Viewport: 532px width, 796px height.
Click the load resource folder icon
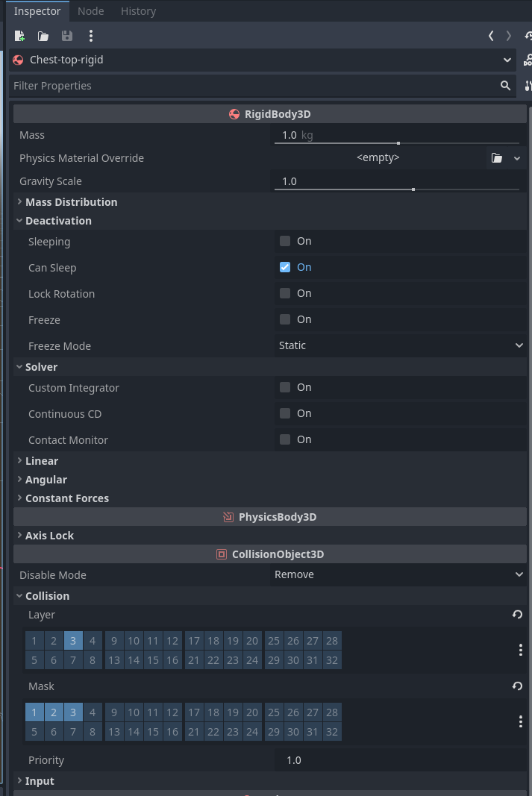(43, 36)
